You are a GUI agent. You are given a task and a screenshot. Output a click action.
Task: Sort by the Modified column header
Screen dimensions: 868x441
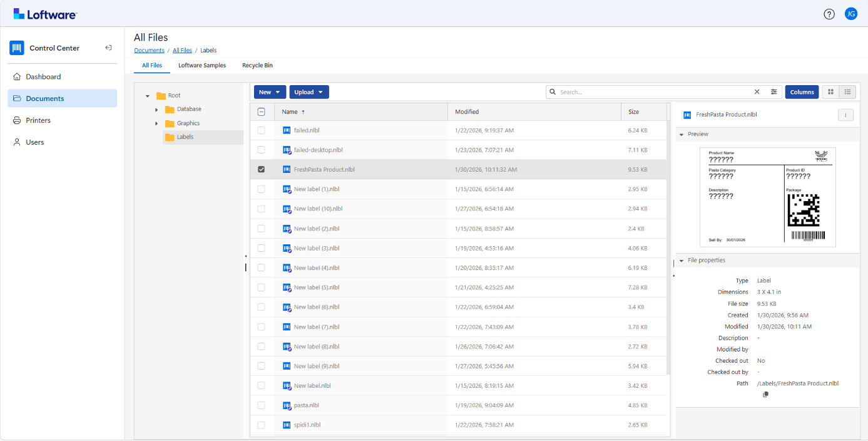(x=534, y=112)
